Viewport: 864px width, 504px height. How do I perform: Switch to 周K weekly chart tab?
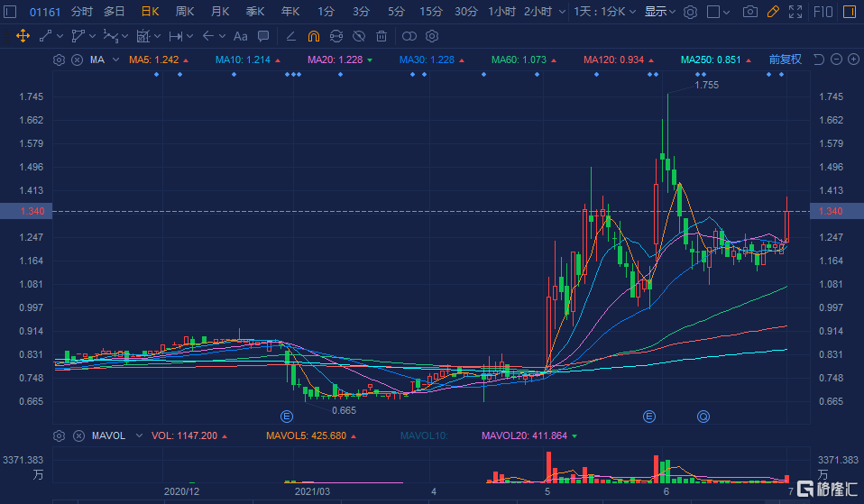(184, 12)
